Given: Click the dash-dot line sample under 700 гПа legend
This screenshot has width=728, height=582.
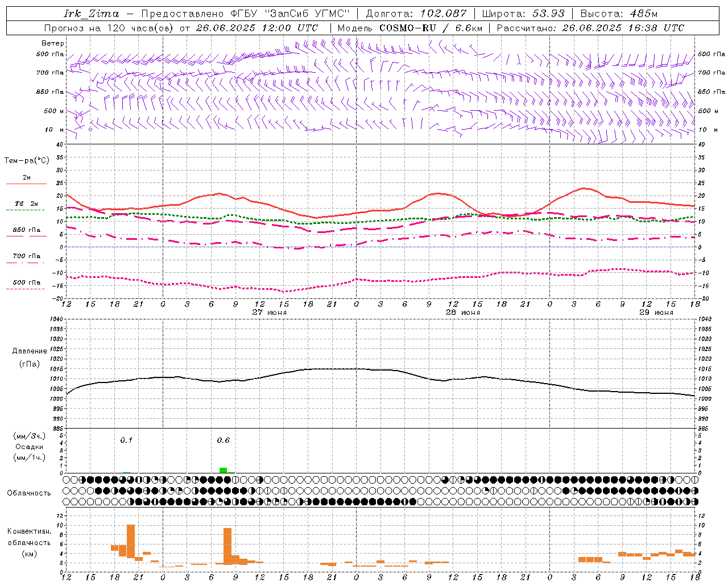Looking at the screenshot, I should 25,263.
